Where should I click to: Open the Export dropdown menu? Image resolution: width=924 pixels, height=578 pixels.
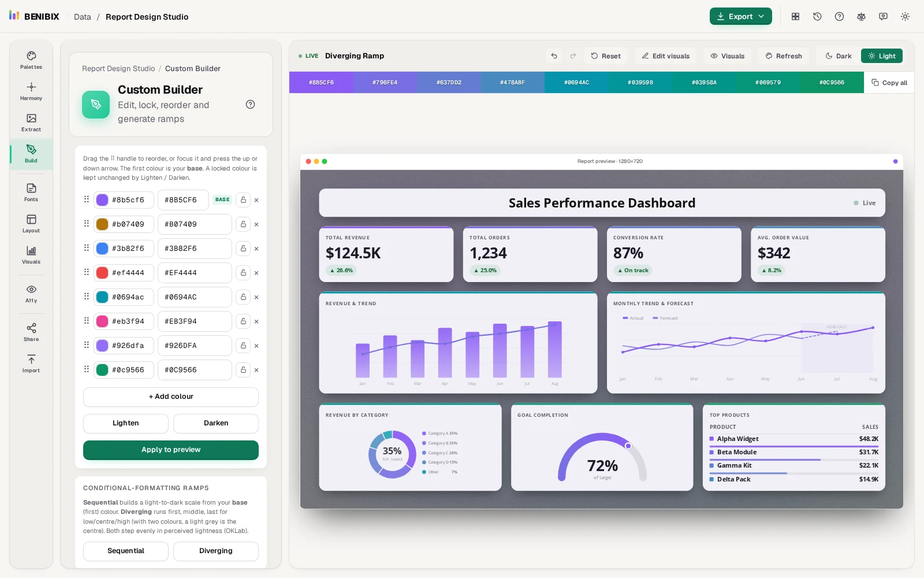pos(740,17)
